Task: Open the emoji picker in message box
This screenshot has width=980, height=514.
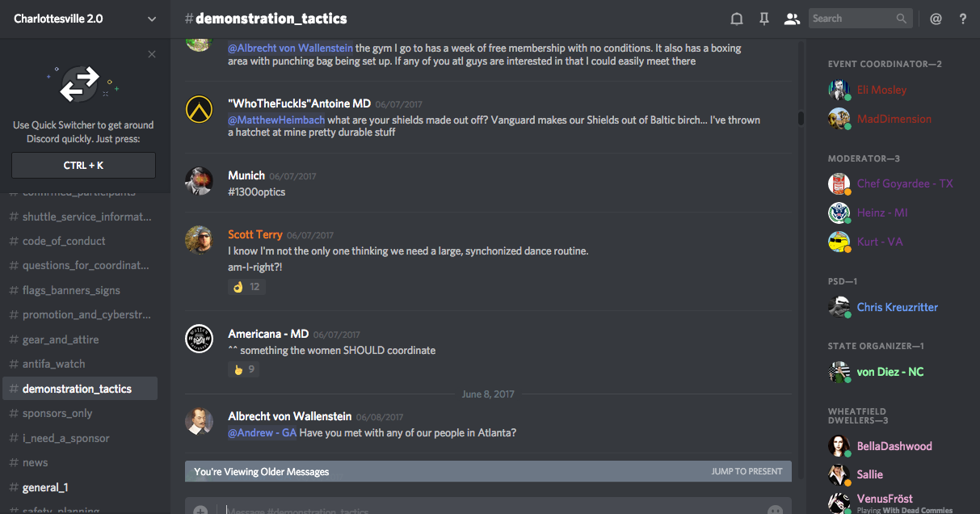Action: tap(775, 511)
